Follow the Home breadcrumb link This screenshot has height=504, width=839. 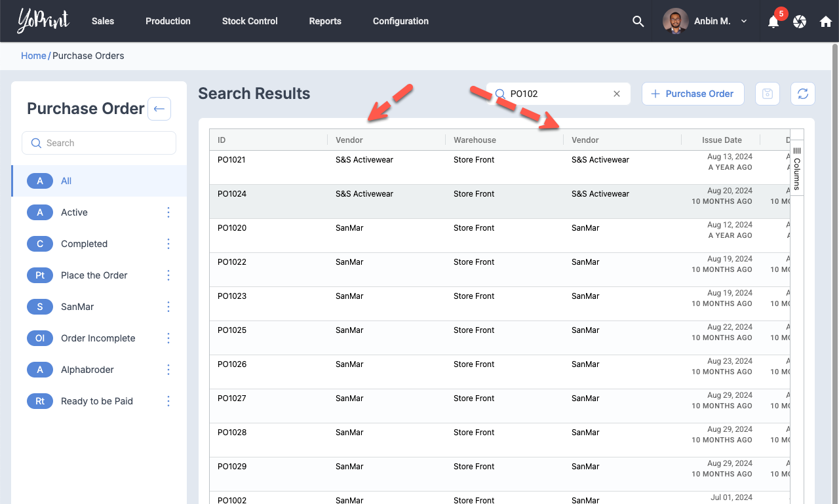click(x=33, y=56)
